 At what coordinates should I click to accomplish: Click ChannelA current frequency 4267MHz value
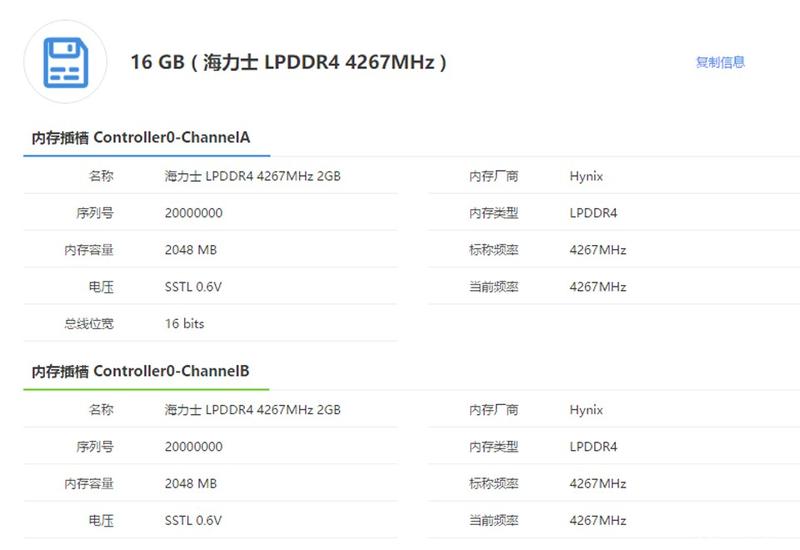click(x=598, y=287)
